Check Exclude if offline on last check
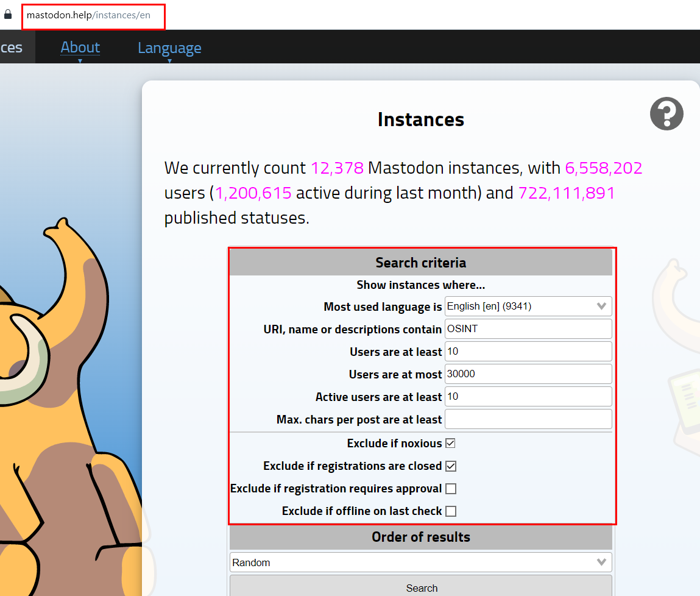Viewport: 700px width, 596px height. click(x=450, y=511)
